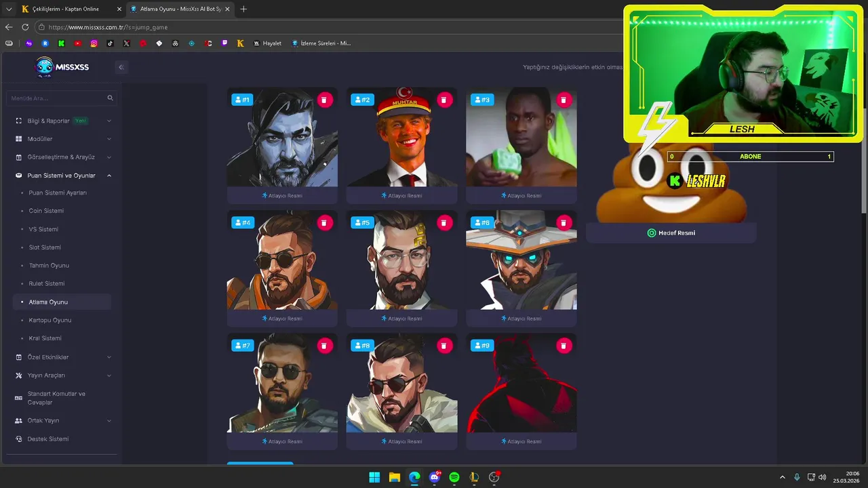The height and width of the screenshot is (488, 868).
Task: Collapse Puan Sistemi ve Oyunlar menu
Action: pyautogui.click(x=63, y=176)
